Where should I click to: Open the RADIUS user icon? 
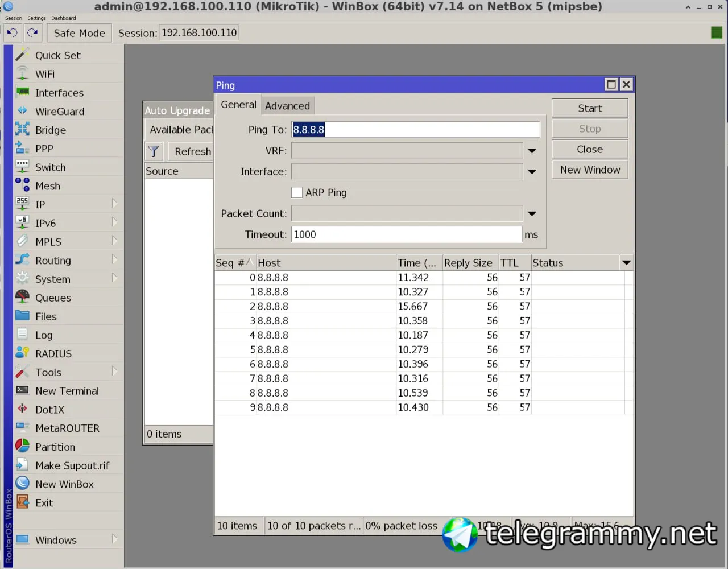tap(22, 353)
